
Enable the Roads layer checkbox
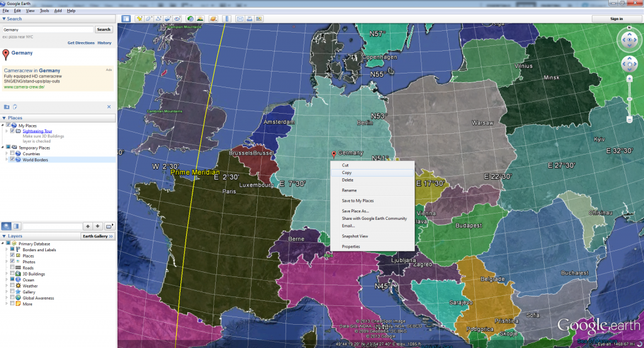tap(13, 267)
